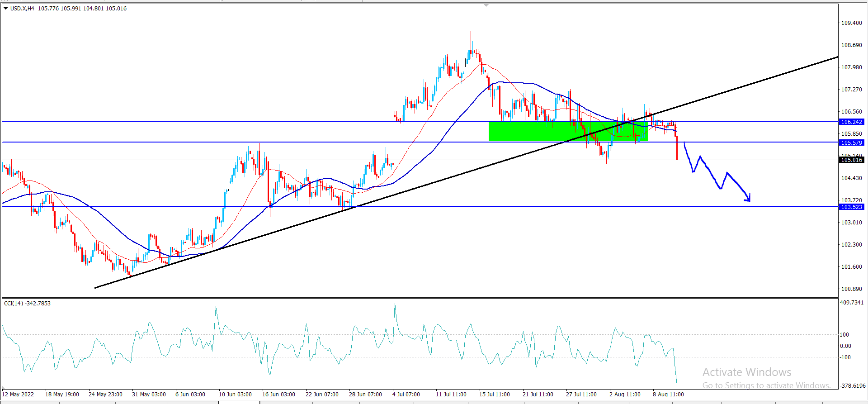Click the 409.7341 CCI scale maximum
This screenshot has height=404, width=868.
[x=852, y=303]
